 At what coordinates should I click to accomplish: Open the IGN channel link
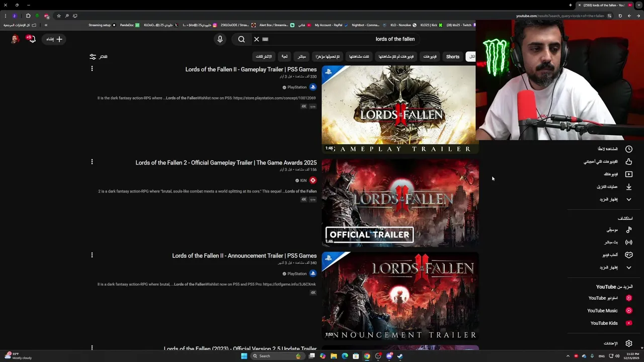click(x=303, y=180)
